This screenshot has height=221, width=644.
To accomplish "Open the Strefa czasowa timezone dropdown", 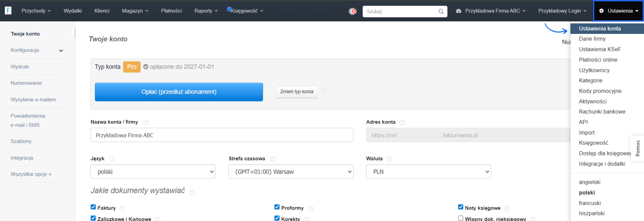I will (291, 171).
